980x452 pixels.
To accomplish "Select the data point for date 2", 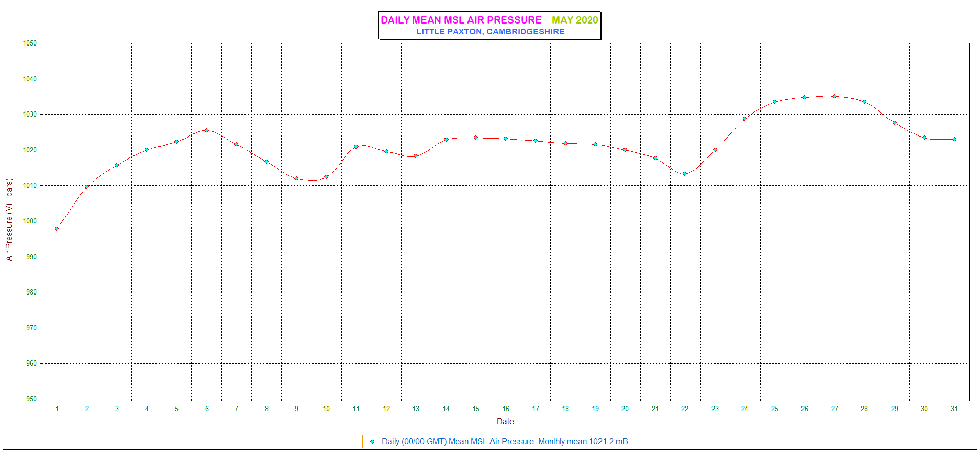I will tap(87, 187).
